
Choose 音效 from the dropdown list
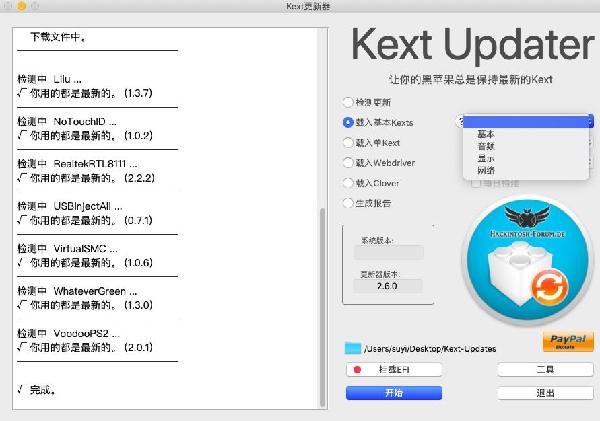pos(486,146)
